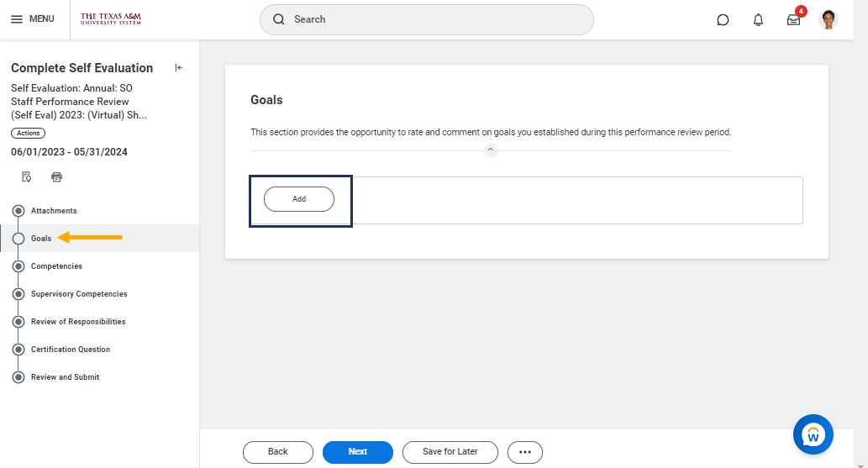Viewport: 868px width, 468px height.
Task: Click the document view icon beside print
Action: [x=27, y=177]
